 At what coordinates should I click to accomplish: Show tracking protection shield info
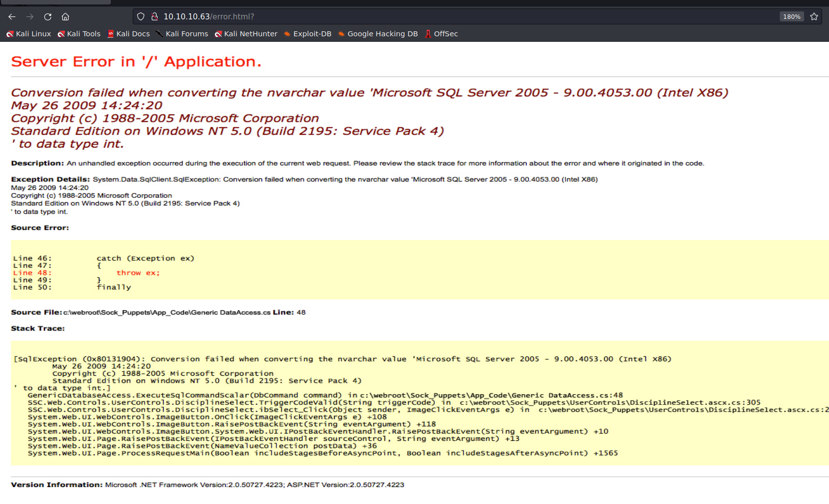tap(141, 17)
